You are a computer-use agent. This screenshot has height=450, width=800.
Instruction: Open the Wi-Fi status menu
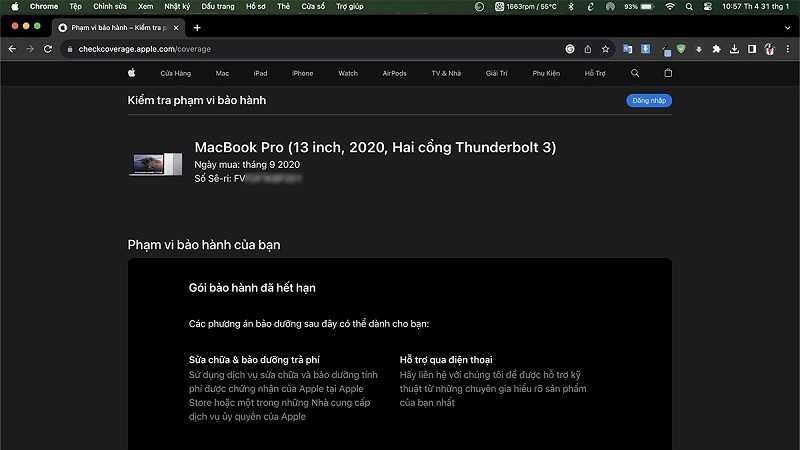click(670, 7)
